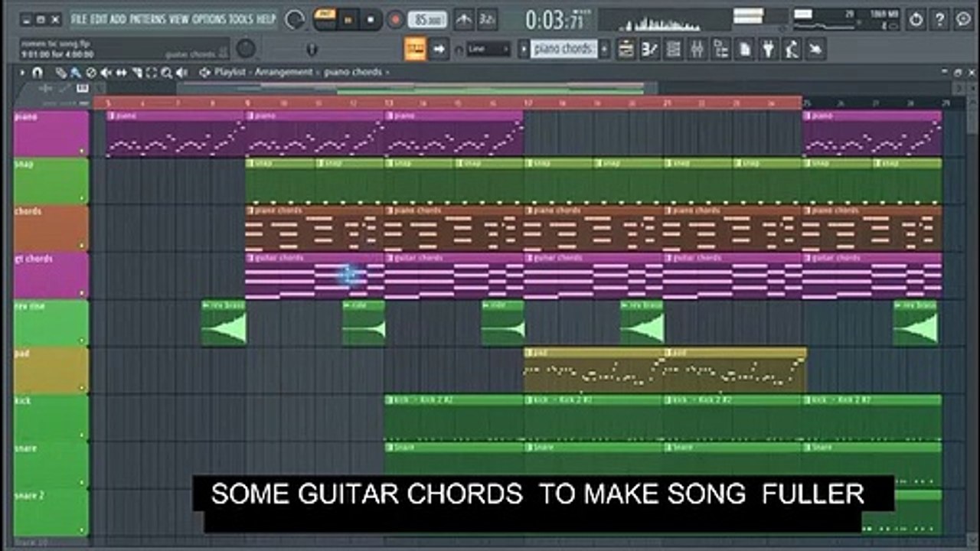Open the PATTERNS menu
This screenshot has height=551, width=980.
(x=148, y=18)
